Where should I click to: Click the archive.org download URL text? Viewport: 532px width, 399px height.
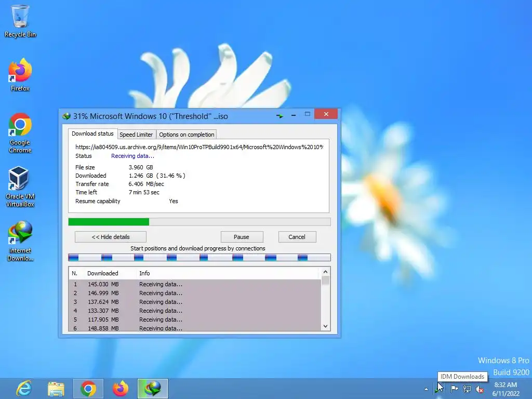pos(199,147)
